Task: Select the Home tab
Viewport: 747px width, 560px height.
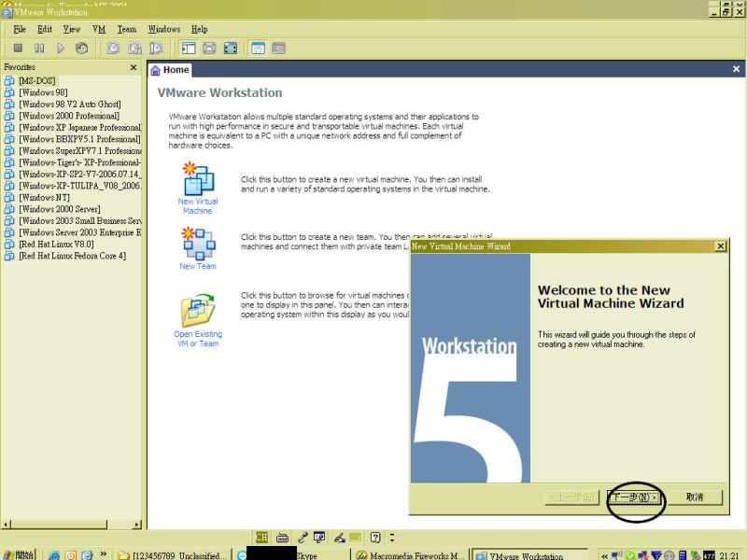Action: click(x=170, y=70)
